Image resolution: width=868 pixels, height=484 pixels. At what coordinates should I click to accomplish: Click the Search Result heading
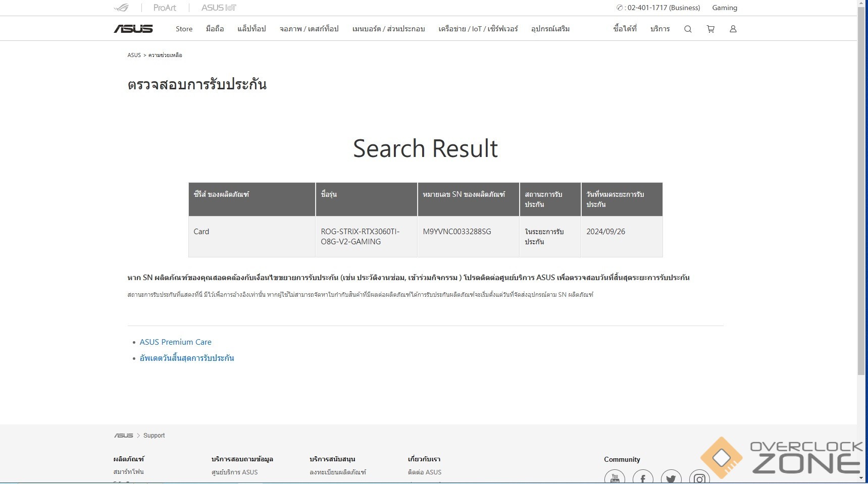(x=425, y=148)
